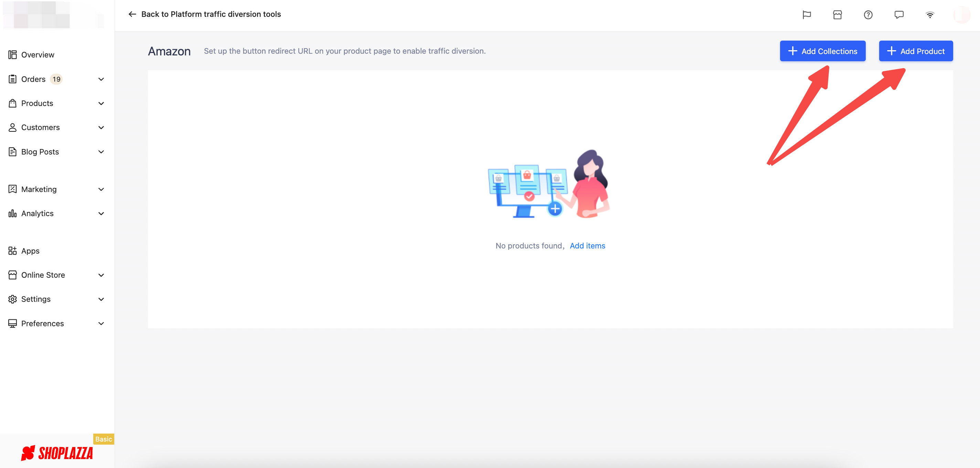Expand the Customers menu chevron
980x468 pixels.
[x=101, y=127]
